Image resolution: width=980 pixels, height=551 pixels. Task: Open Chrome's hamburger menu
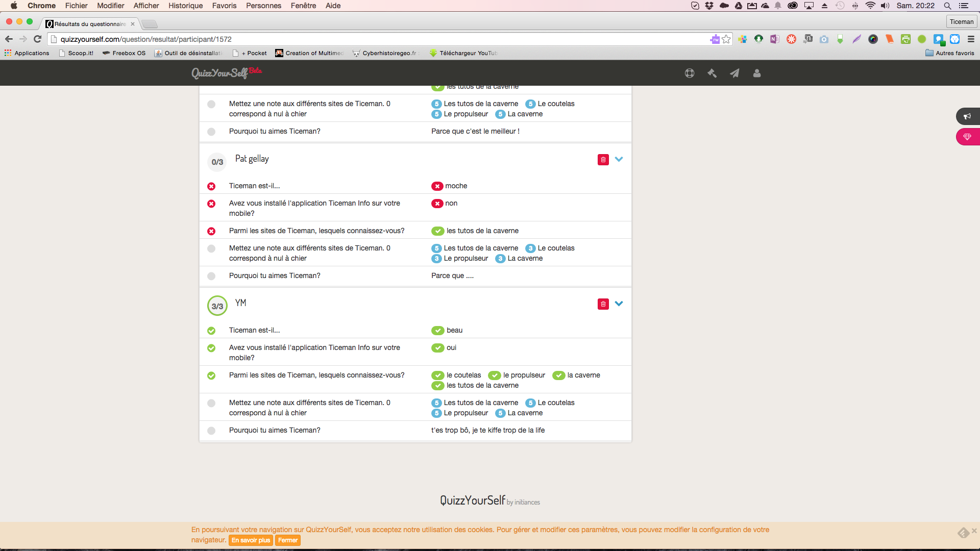click(971, 39)
